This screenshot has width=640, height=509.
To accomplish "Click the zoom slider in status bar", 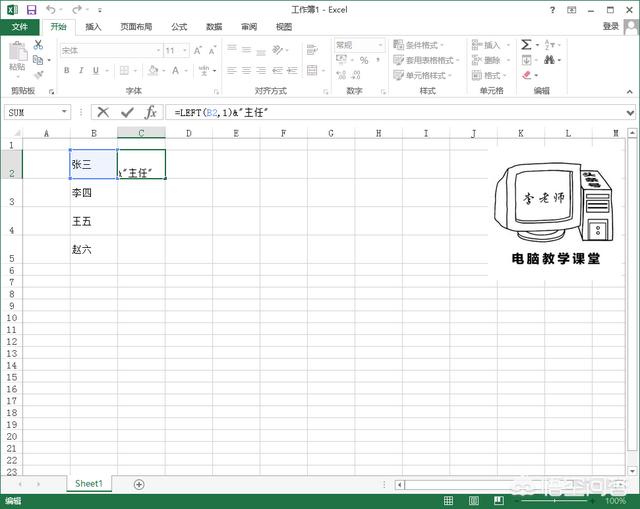I will tap(555, 500).
